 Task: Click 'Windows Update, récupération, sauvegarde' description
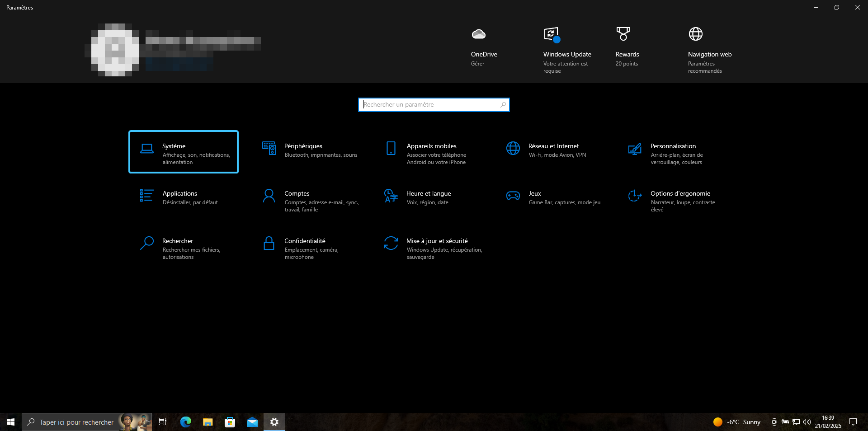coord(444,253)
